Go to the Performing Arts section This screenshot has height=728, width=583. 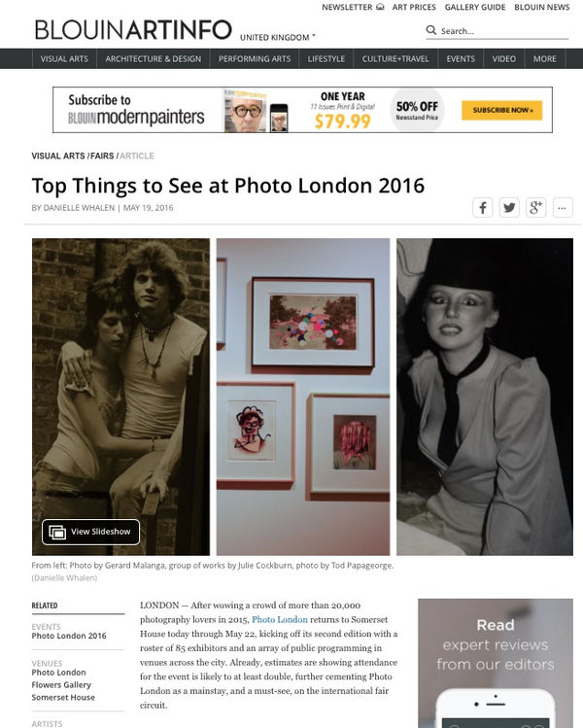255,59
